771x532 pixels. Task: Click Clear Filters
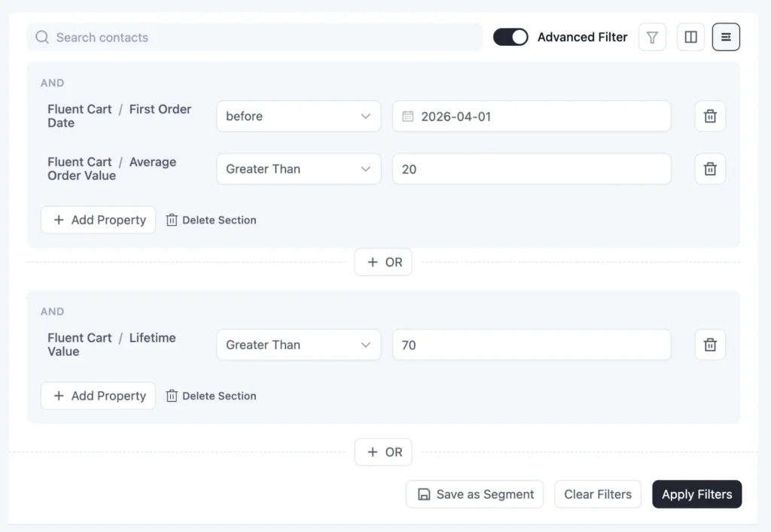click(598, 494)
